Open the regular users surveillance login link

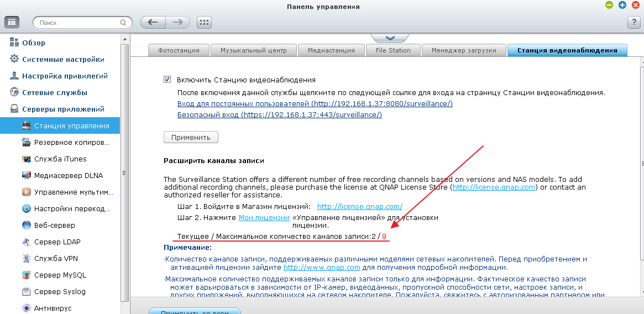click(x=315, y=103)
